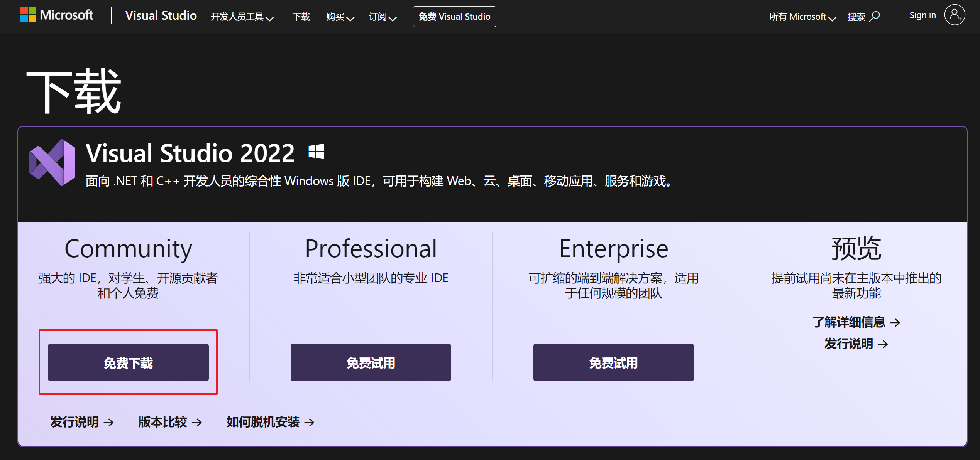Click the Sign in link
980x460 pixels.
tap(922, 15)
